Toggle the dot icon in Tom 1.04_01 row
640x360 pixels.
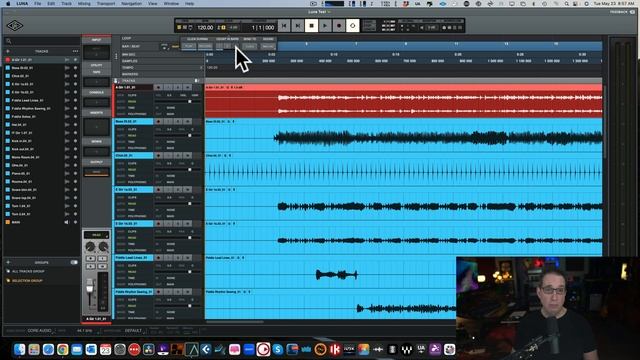[x=75, y=206]
